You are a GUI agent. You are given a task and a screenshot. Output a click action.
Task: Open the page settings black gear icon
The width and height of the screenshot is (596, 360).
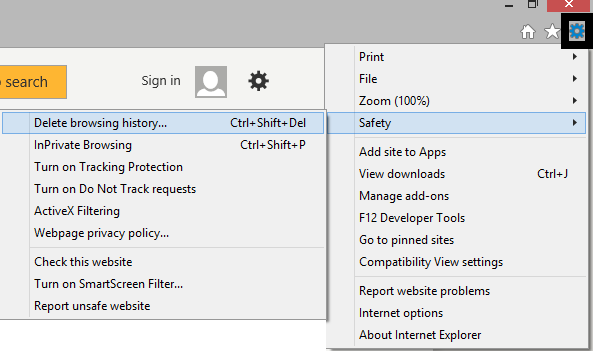258,81
